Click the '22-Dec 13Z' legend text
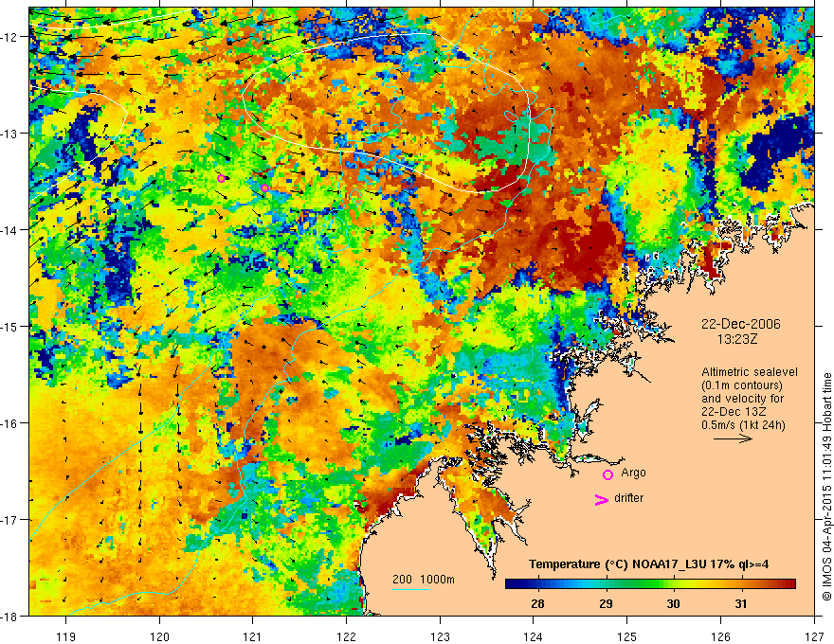Image resolution: width=834 pixels, height=644 pixels. pos(732,412)
